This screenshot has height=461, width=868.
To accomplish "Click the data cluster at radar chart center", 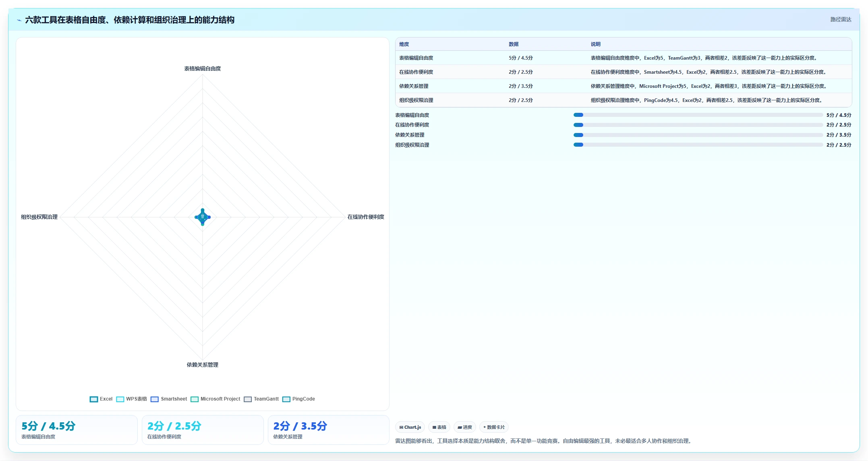I will 203,217.
